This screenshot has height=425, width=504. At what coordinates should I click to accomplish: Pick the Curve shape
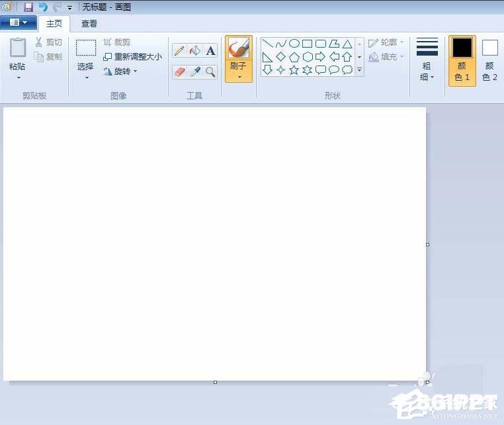tap(281, 44)
